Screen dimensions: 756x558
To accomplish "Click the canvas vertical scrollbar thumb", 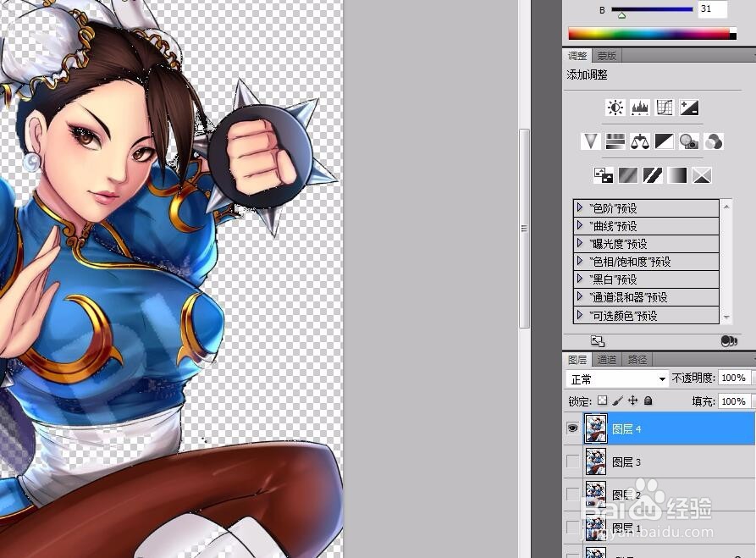I will pos(524,228).
